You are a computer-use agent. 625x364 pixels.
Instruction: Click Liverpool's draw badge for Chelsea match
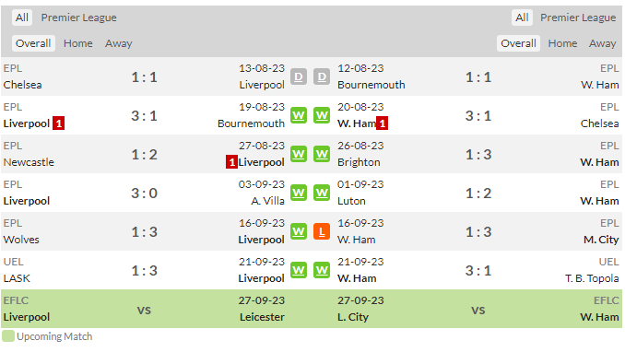point(298,76)
